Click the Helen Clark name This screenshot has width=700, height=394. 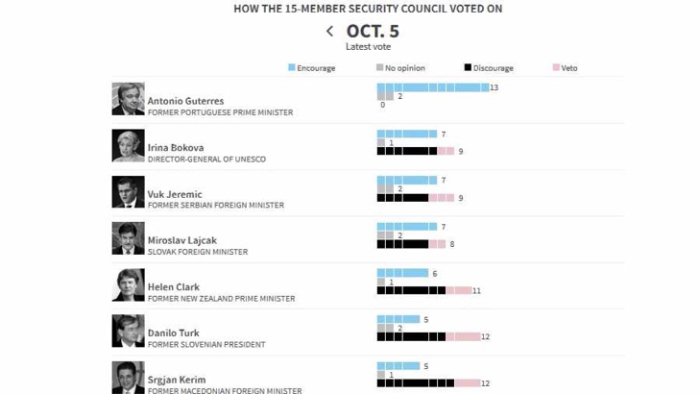click(174, 287)
